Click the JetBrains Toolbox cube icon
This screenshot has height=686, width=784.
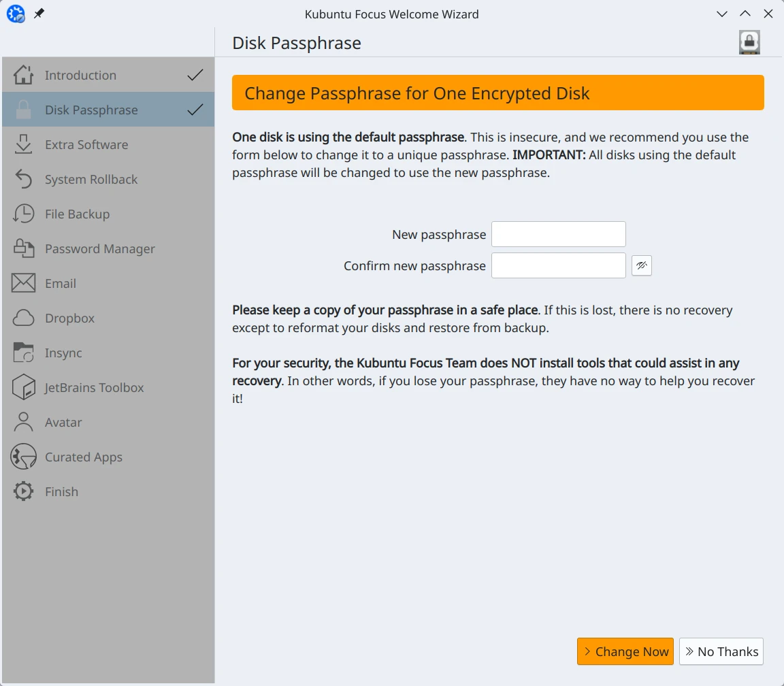point(23,387)
